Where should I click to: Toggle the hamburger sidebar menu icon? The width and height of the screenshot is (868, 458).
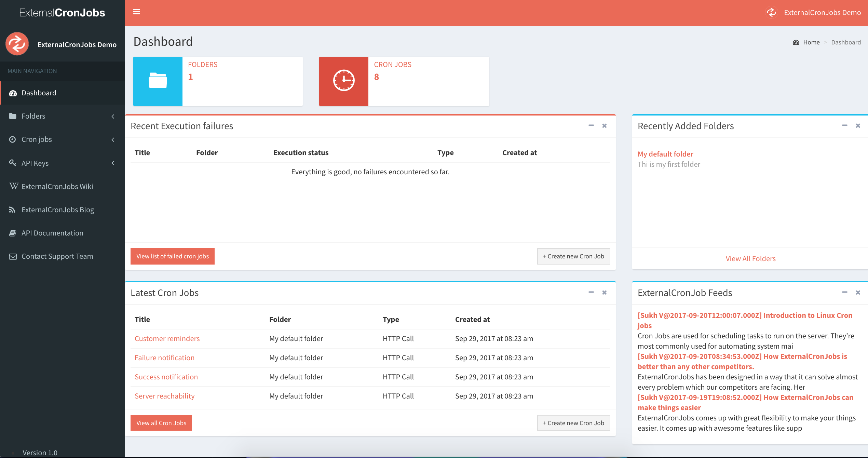(x=136, y=12)
